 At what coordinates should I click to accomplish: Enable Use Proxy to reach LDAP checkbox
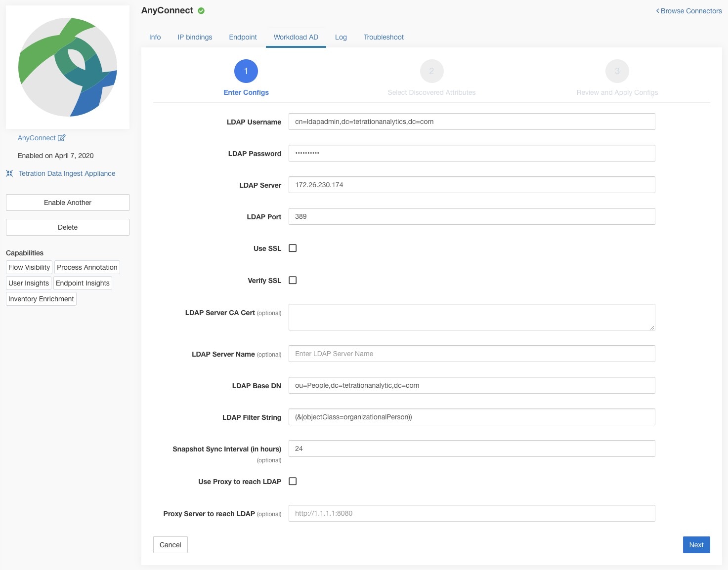point(293,481)
